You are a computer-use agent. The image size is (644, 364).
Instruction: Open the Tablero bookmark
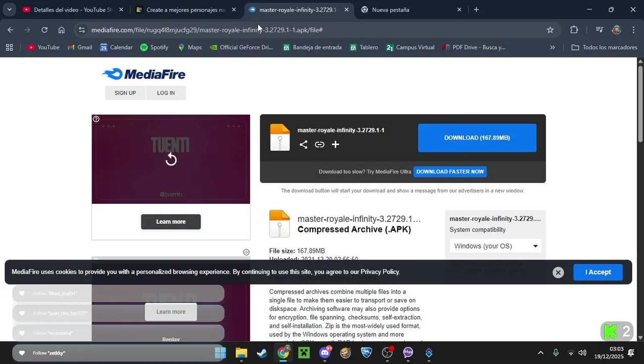tap(363, 48)
